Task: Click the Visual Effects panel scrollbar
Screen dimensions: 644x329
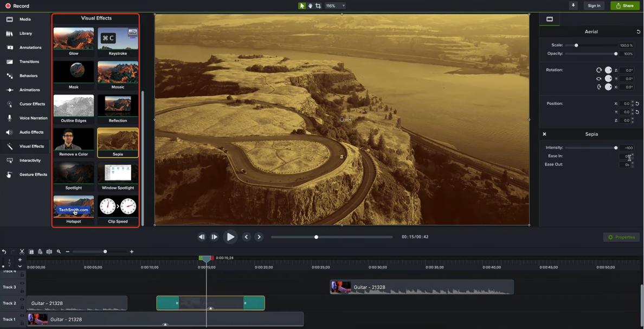Action: pyautogui.click(x=143, y=158)
